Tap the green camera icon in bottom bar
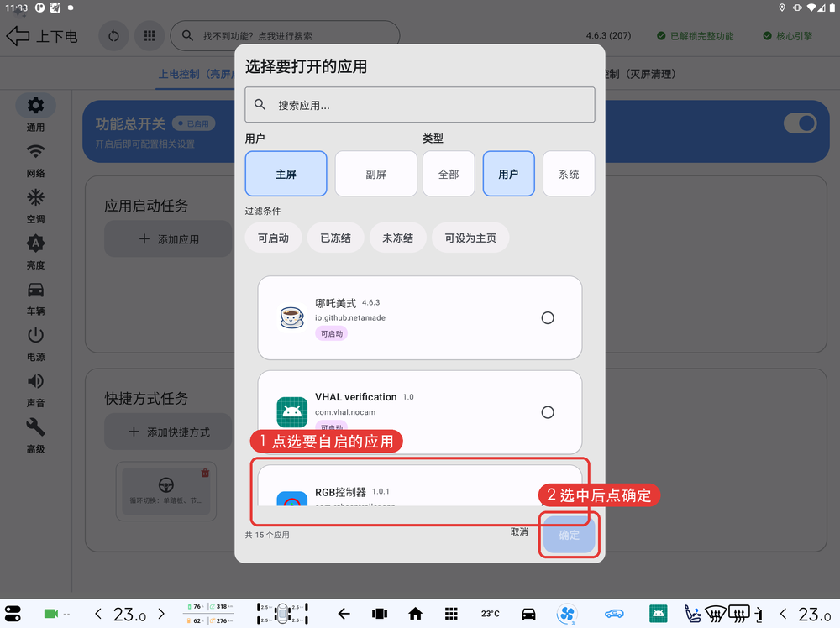 click(51, 614)
